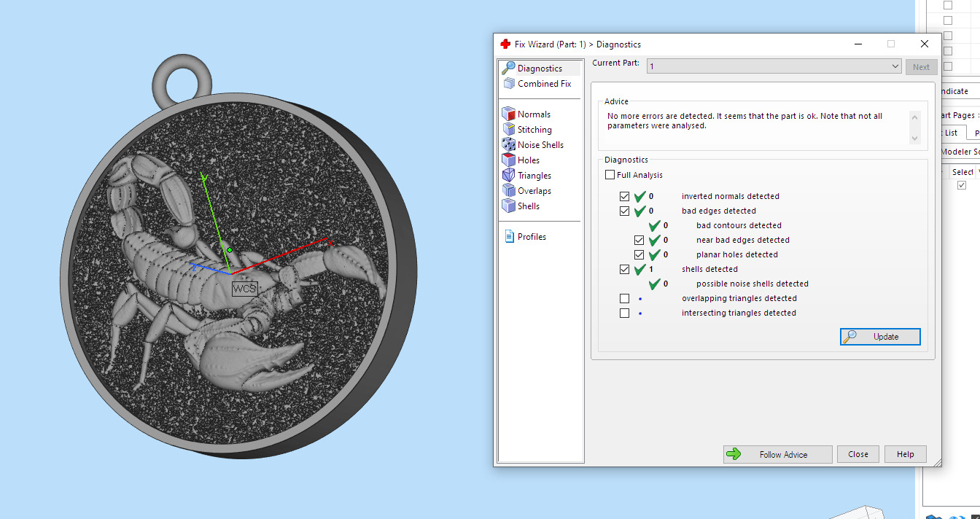Enable intersecting triangles detection
Viewport: 980px width, 519px height.
click(x=624, y=313)
